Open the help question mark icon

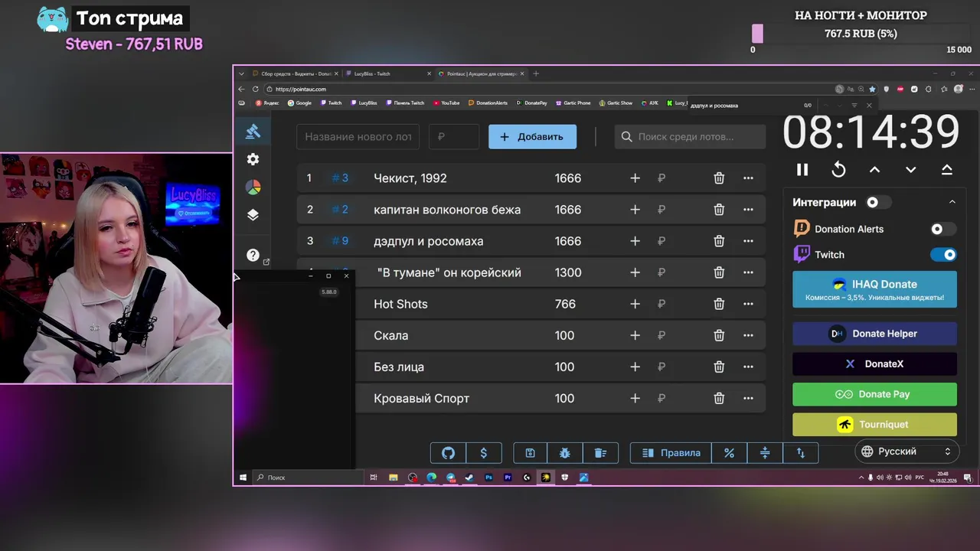(253, 255)
